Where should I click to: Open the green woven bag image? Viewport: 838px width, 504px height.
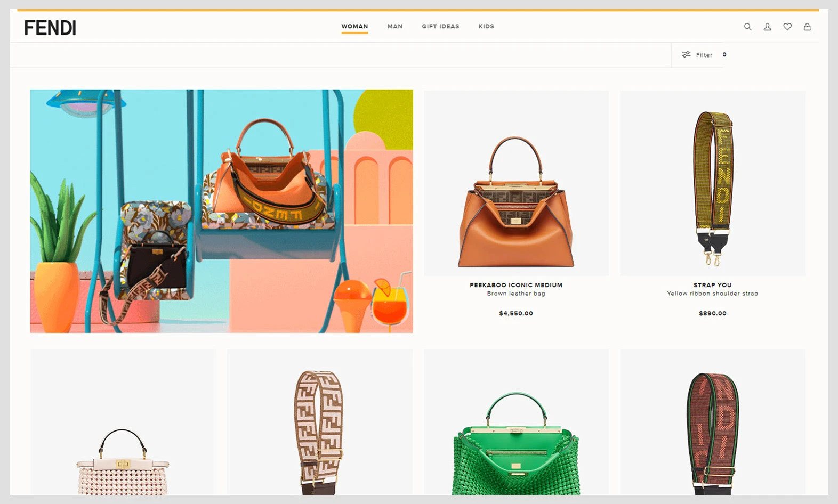pyautogui.click(x=515, y=442)
